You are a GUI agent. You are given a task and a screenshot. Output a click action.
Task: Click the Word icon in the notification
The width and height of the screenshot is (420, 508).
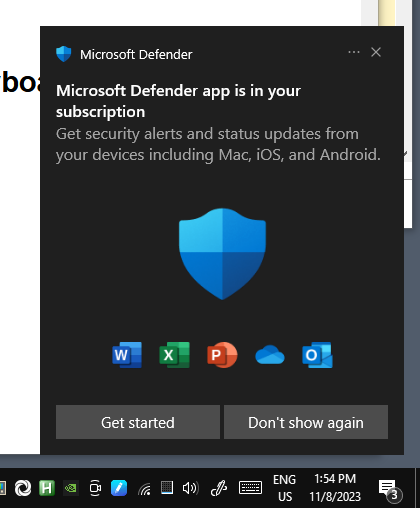pyautogui.click(x=127, y=355)
